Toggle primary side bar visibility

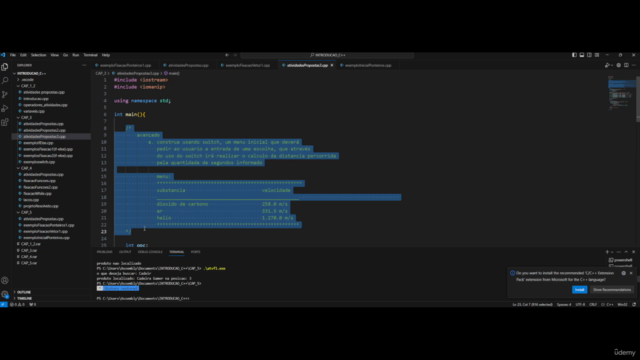tap(574, 55)
